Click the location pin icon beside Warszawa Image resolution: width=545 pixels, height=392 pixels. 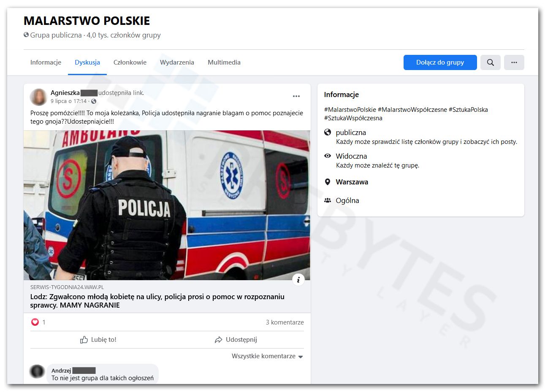(328, 182)
